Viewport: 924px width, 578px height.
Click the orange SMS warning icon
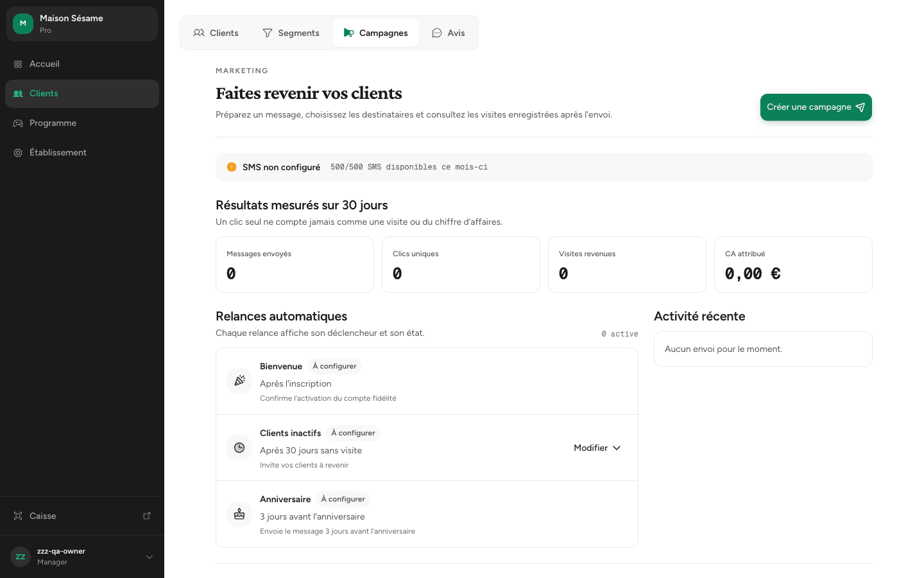click(x=232, y=167)
